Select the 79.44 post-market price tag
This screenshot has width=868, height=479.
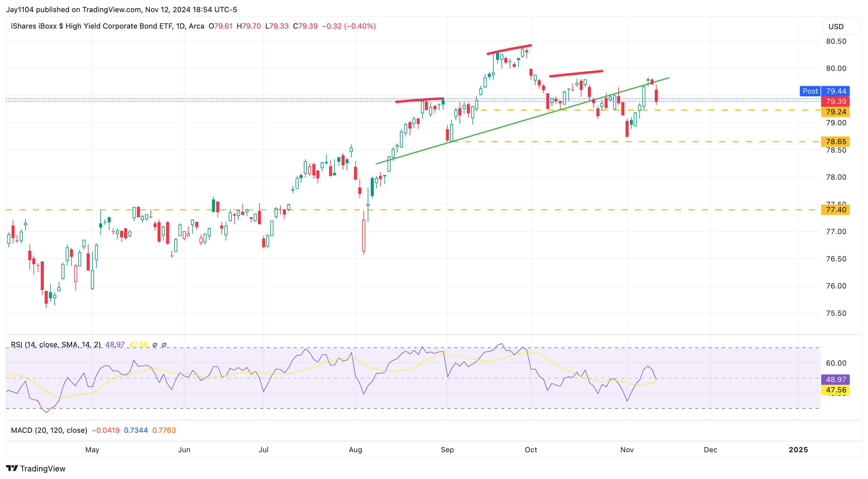coord(836,91)
